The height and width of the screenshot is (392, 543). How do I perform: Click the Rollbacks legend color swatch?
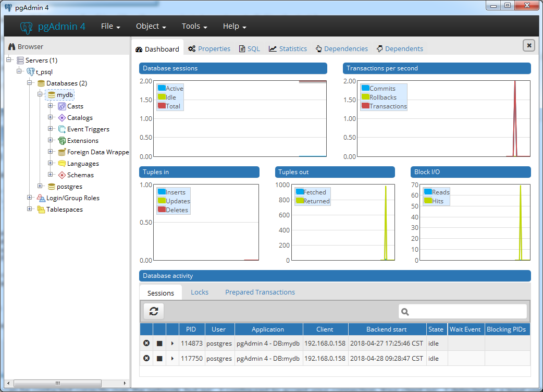point(365,97)
